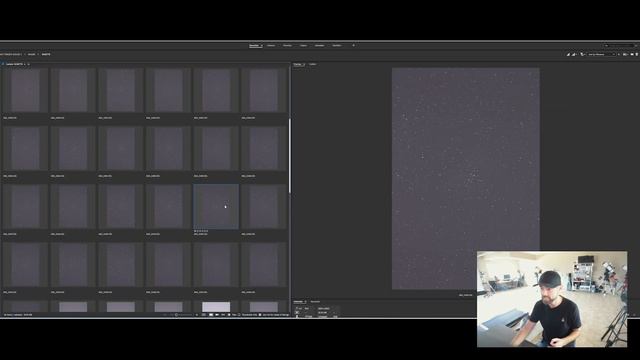Viewport: 640px width, 360px height.
Task: Select the highlighted thumbnail under the cursor
Action: (216, 207)
